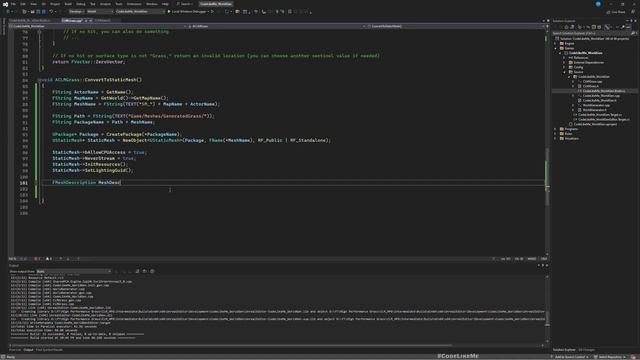Switch to the Git Changes tab

[x=587, y=350]
